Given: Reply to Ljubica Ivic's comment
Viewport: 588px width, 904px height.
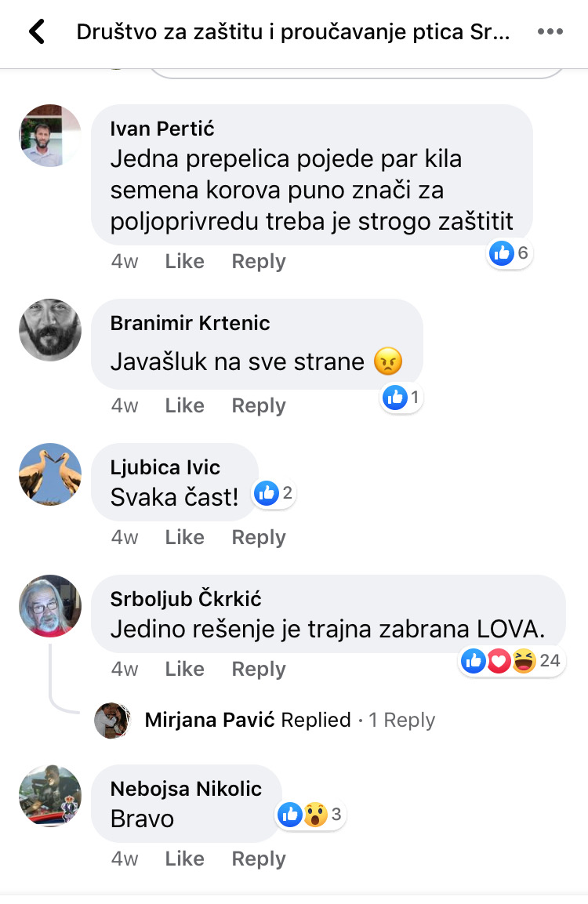Looking at the screenshot, I should 259,537.
